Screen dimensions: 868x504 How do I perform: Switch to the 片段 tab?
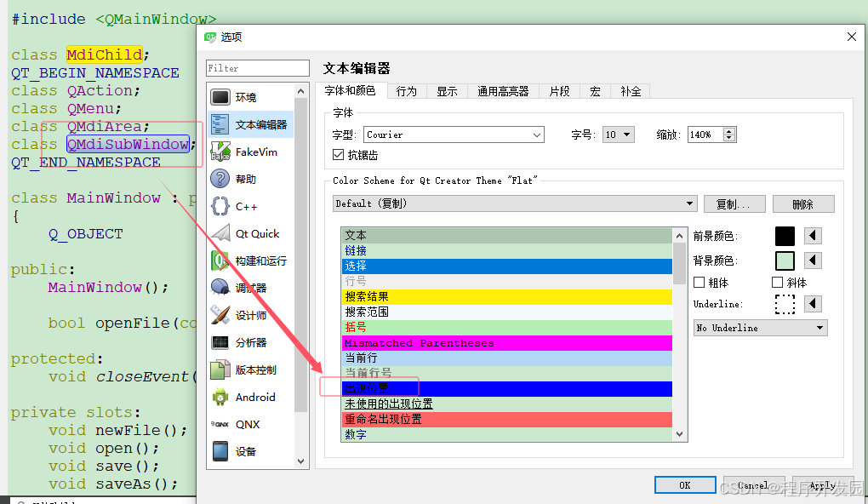pos(559,91)
